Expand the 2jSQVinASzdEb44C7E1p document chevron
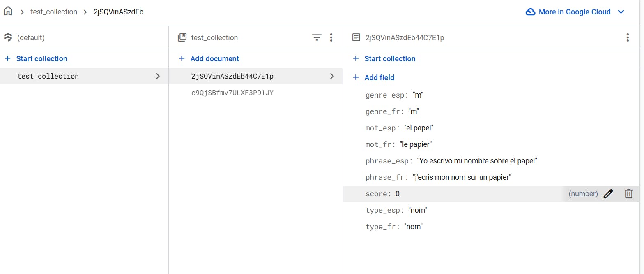Image resolution: width=644 pixels, height=274 pixels. [x=332, y=76]
